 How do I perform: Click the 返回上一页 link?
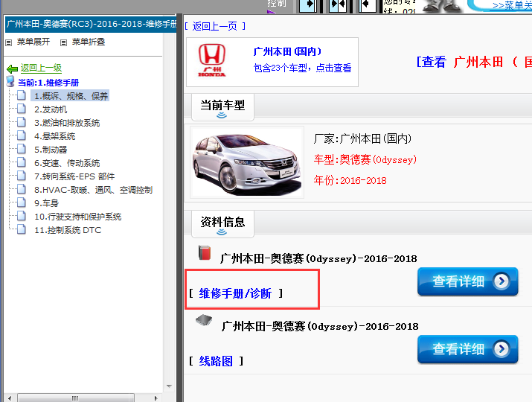[x=214, y=26]
